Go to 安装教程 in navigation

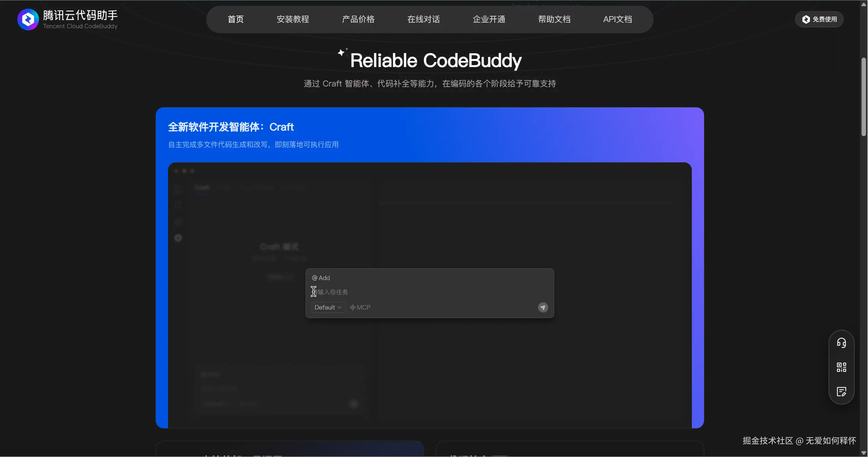coord(293,19)
